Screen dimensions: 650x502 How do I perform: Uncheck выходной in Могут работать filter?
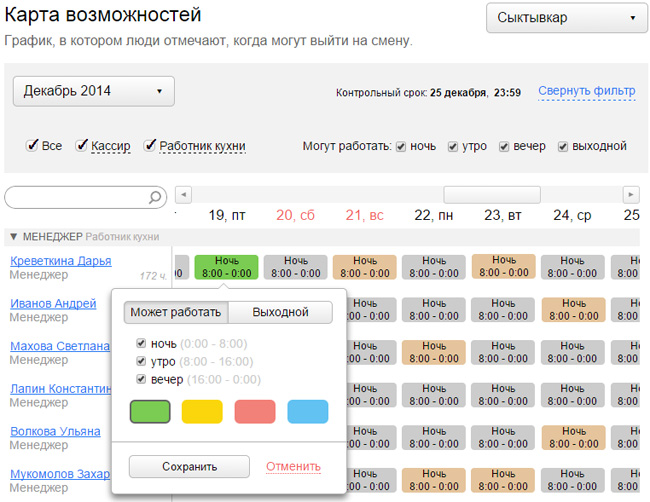(x=563, y=147)
